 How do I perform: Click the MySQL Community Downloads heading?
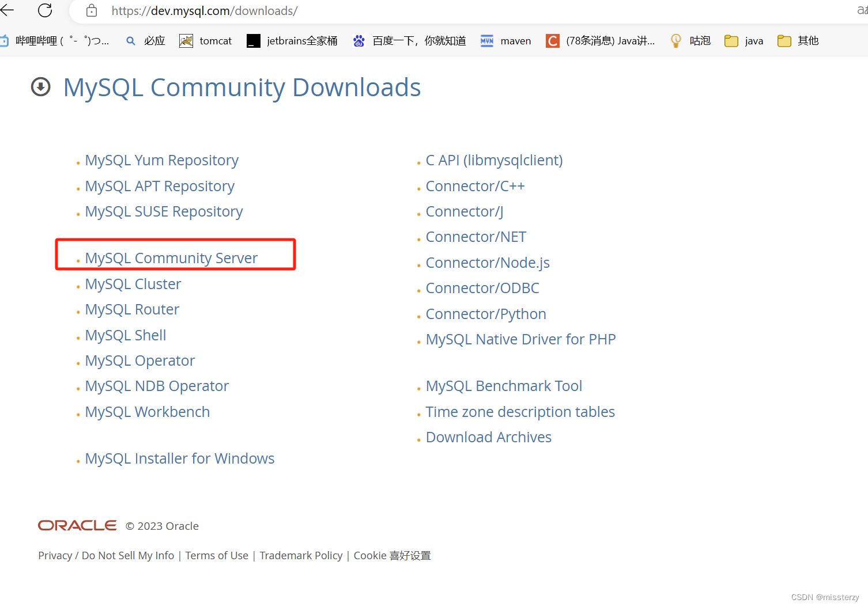point(242,88)
